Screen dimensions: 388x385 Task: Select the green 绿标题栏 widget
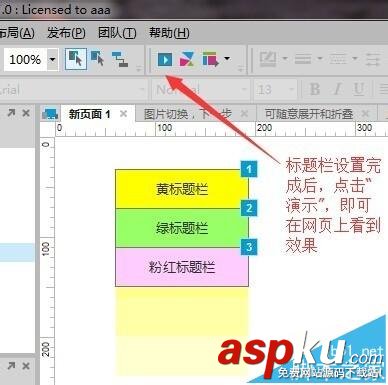182,228
